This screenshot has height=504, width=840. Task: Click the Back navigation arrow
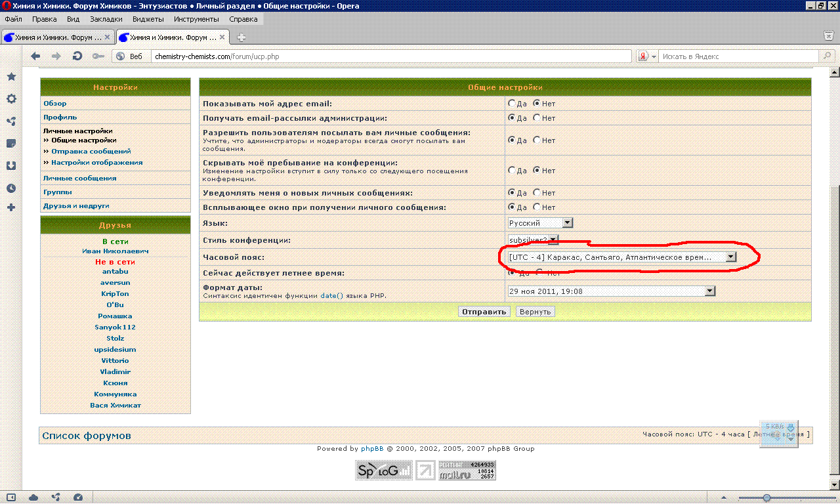point(35,56)
